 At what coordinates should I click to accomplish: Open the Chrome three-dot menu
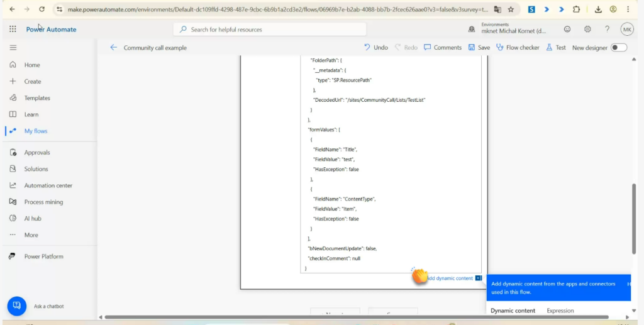[629, 9]
